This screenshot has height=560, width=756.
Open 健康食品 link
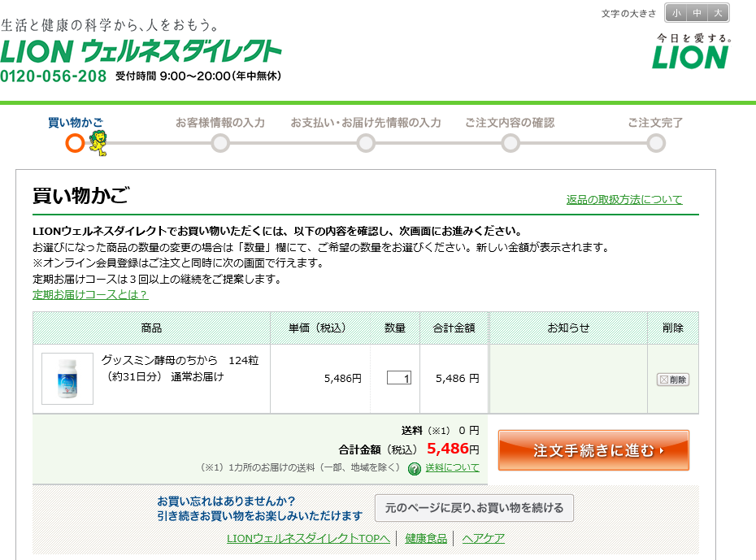point(426,538)
